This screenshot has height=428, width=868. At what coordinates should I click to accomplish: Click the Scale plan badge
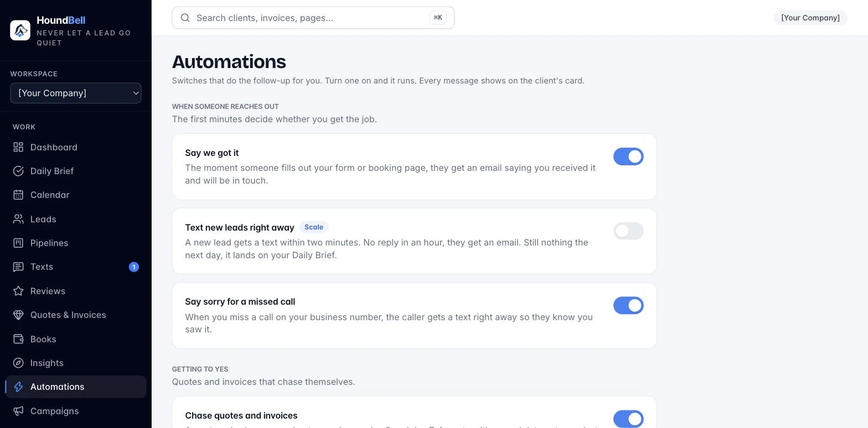(314, 227)
